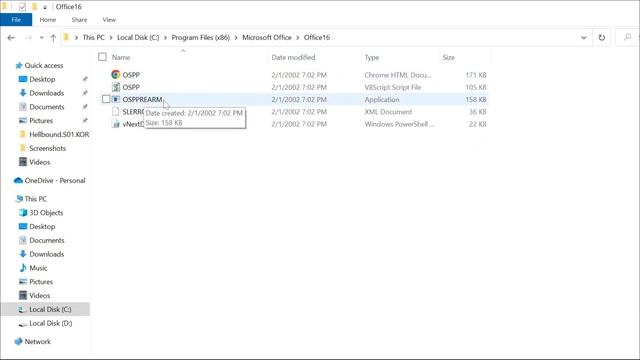Click Microsoft Office breadcrumb
Image resolution: width=640 pixels, height=360 pixels.
(x=267, y=38)
